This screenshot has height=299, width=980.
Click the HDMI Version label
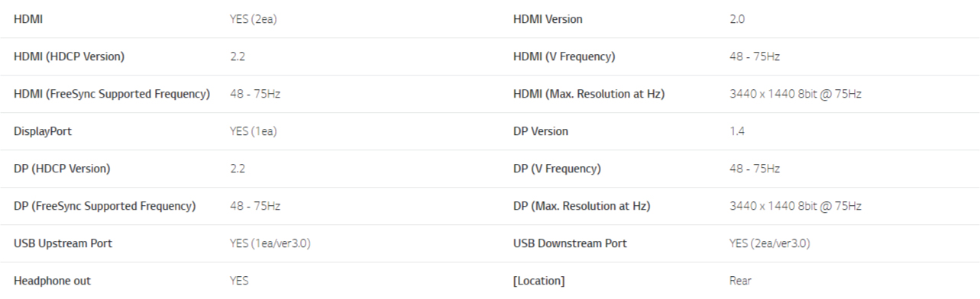click(x=548, y=19)
